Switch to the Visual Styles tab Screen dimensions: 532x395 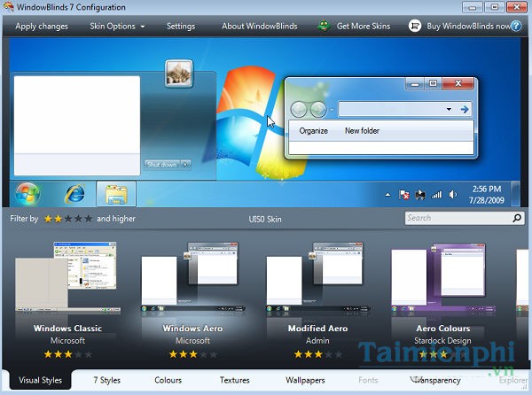pyautogui.click(x=41, y=380)
